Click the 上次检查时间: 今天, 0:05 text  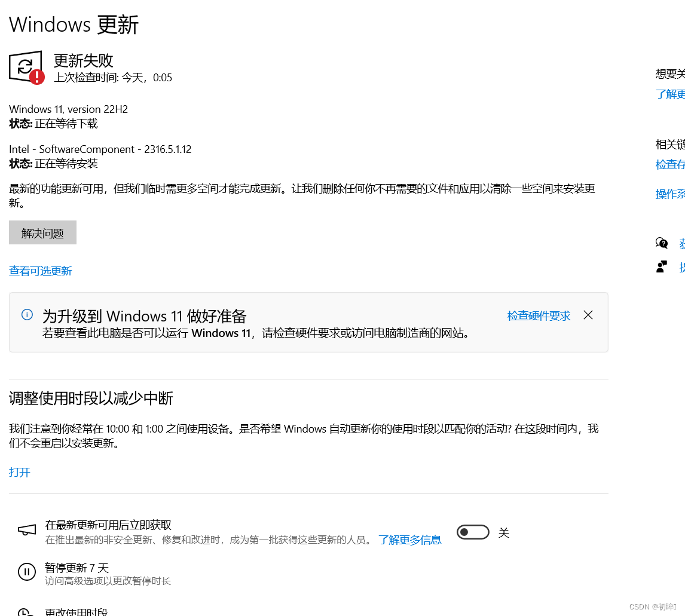click(x=113, y=78)
